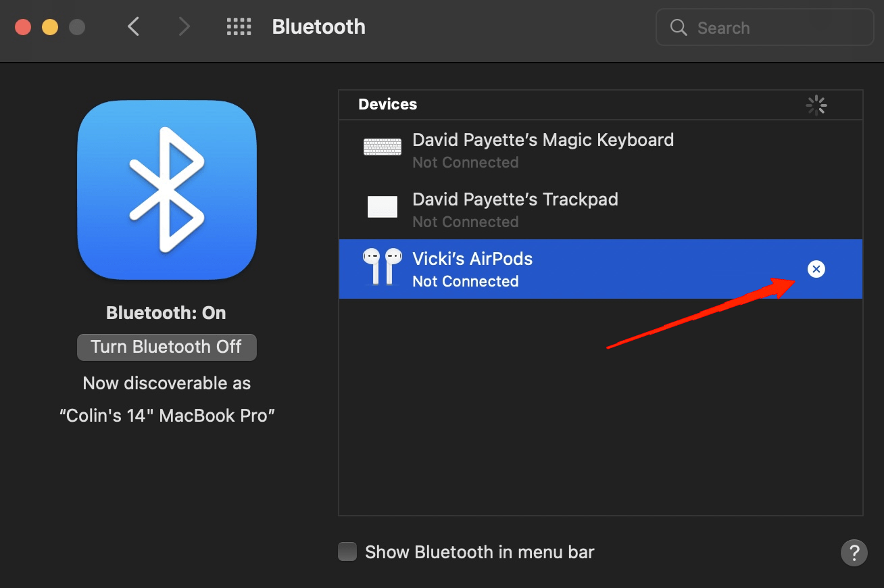The height and width of the screenshot is (588, 884).
Task: Turn Bluetooth Off
Action: coord(166,347)
